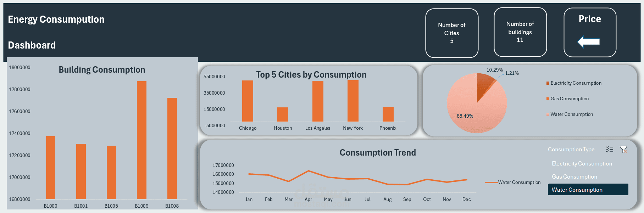Click the Chicago bar in Top 5 Cities
Viewport: 644px width, 213px height.
pos(248,101)
